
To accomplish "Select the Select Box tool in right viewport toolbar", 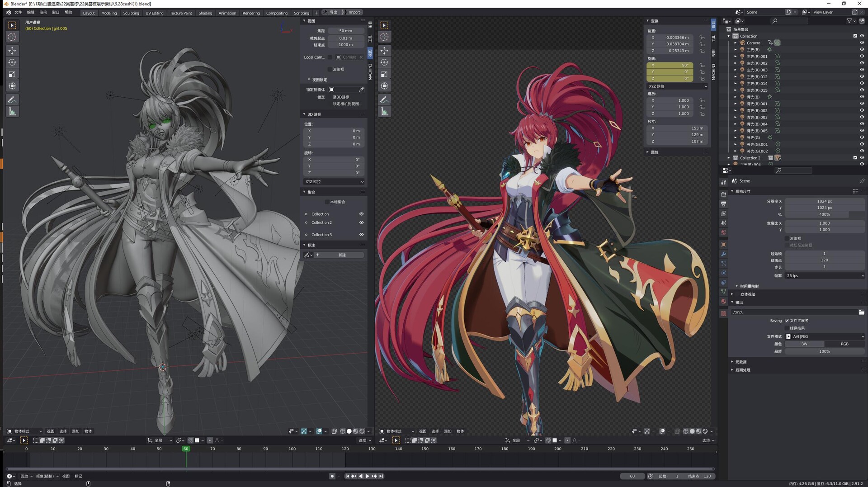I will pos(384,25).
